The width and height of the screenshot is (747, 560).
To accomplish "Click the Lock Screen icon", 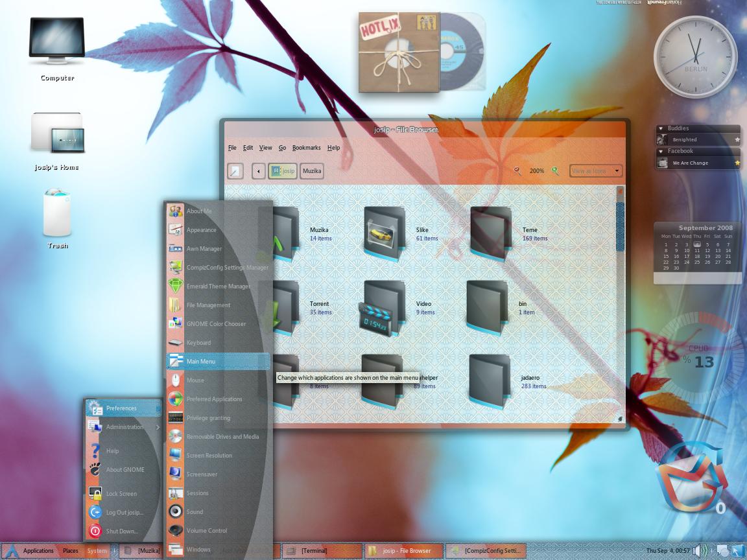I will click(95, 493).
